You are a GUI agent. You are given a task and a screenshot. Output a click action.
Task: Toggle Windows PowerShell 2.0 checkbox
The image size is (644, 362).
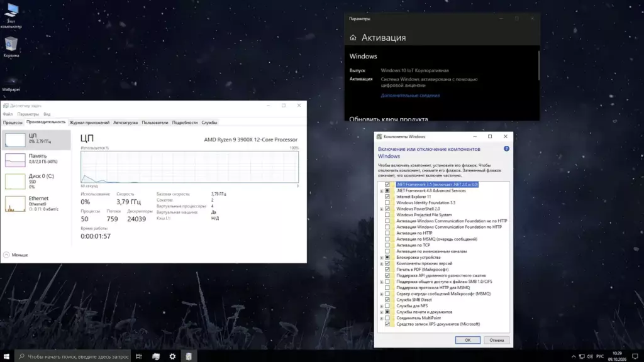(387, 209)
